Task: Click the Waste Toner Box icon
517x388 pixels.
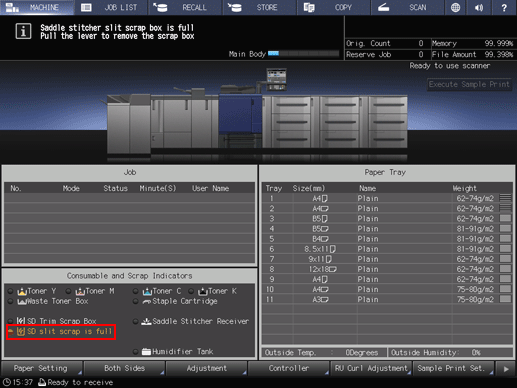Action: [22, 302]
